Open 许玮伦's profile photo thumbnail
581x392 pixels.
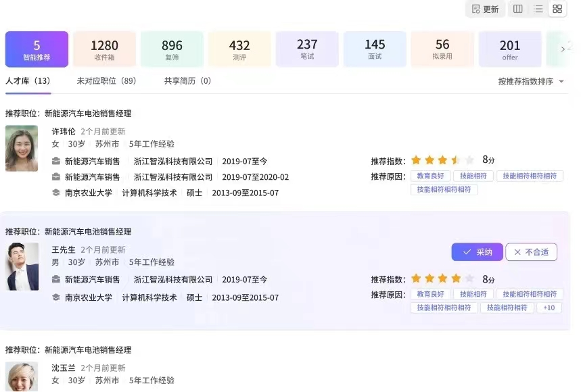pos(21,148)
